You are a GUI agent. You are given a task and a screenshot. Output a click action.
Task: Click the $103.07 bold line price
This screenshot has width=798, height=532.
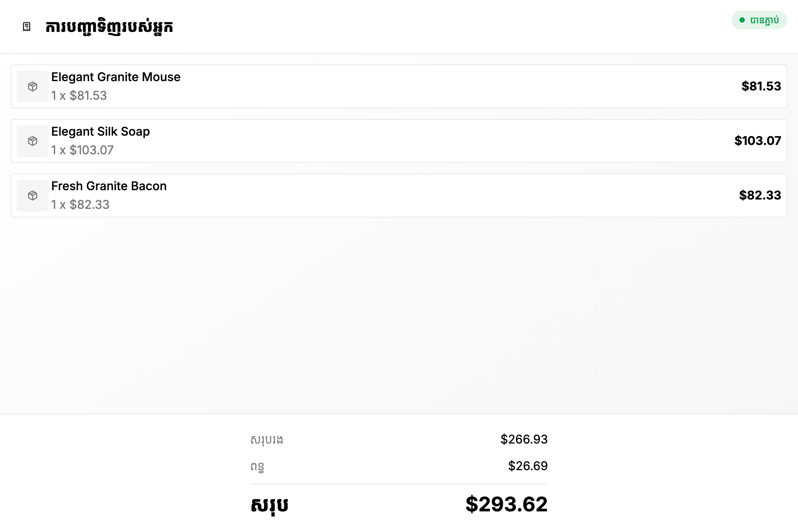click(x=758, y=141)
